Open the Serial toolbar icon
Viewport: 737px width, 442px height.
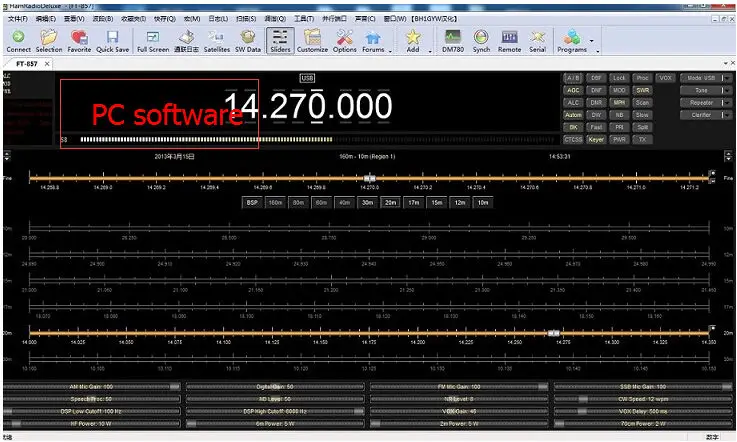click(x=537, y=41)
